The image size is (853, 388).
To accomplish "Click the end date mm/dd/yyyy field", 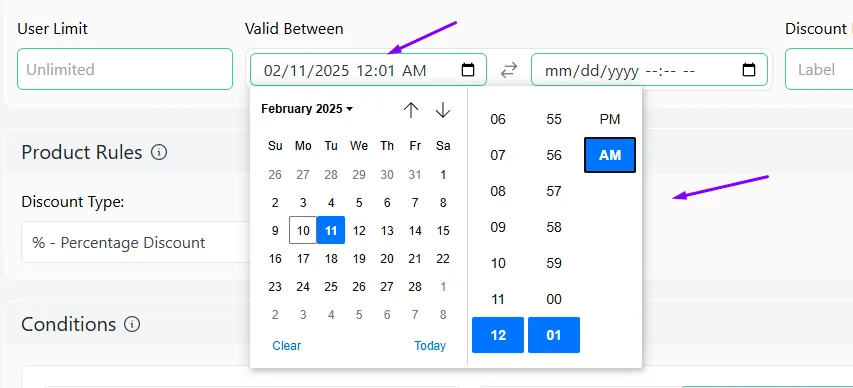I will point(650,70).
